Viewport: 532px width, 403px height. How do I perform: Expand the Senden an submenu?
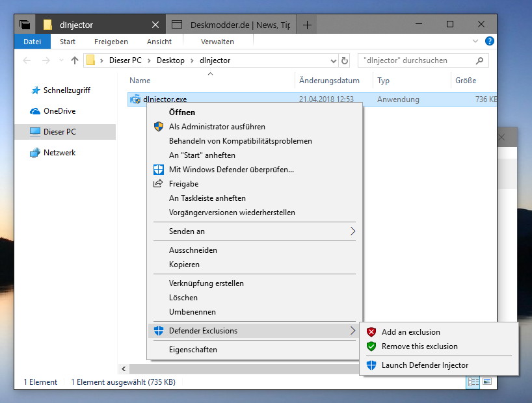coord(254,231)
